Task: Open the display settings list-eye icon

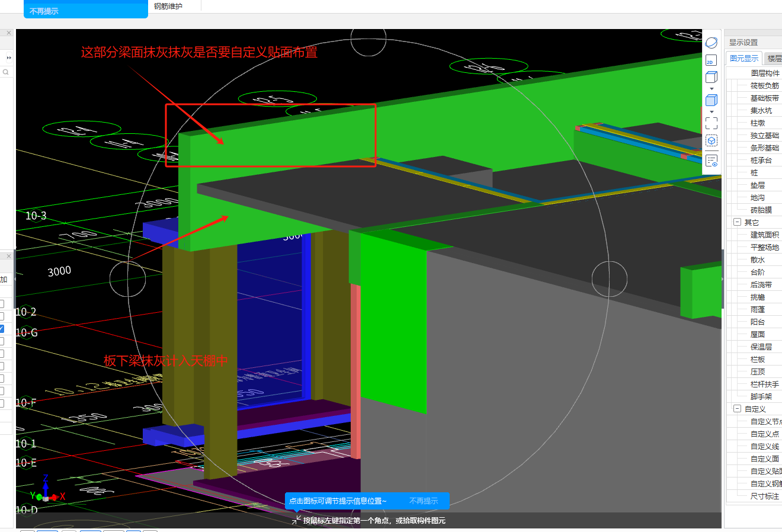Action: pos(712,161)
